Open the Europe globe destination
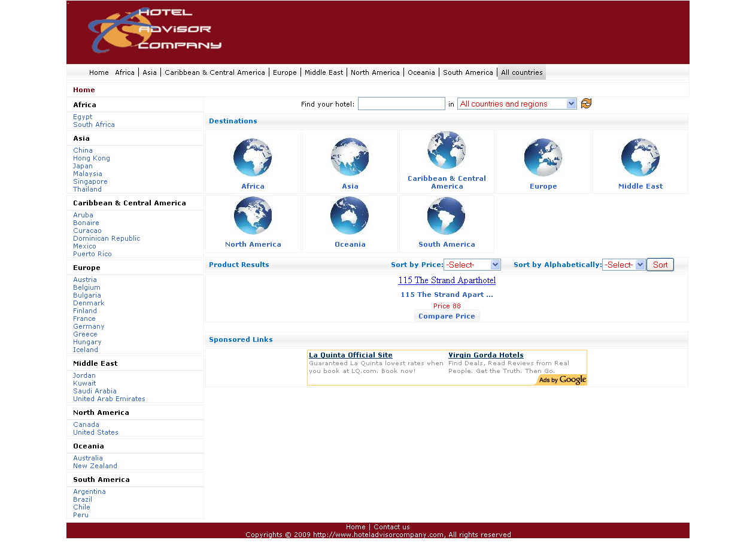The height and width of the screenshot is (543, 756). tap(543, 157)
